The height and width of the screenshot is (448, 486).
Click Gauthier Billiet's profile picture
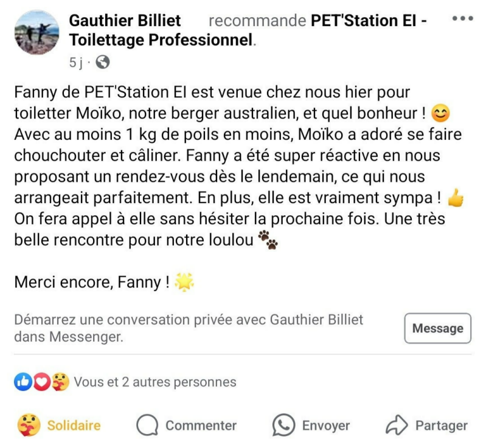[37, 32]
